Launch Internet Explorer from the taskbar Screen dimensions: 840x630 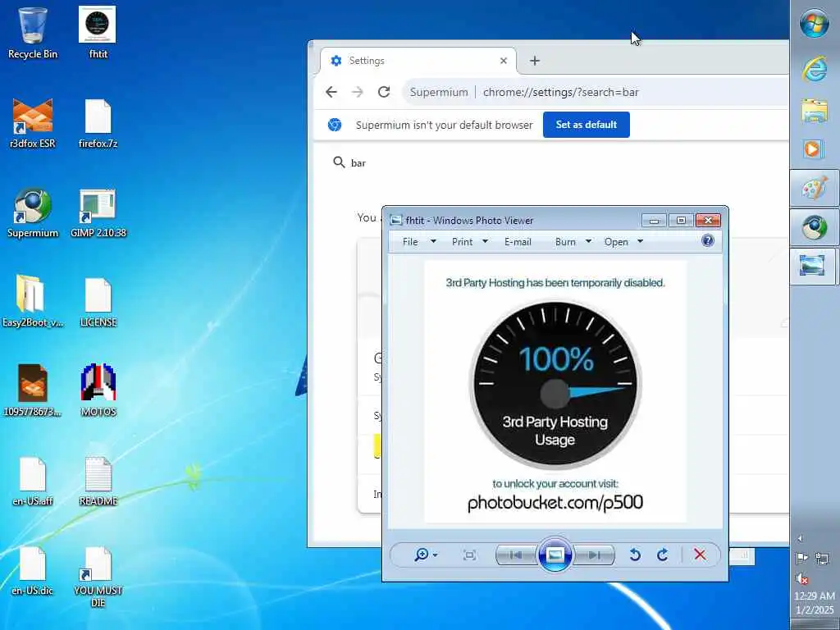pos(815,70)
